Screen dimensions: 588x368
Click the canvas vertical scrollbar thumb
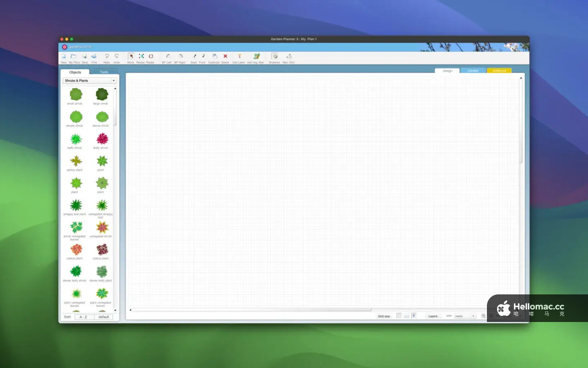click(521, 121)
